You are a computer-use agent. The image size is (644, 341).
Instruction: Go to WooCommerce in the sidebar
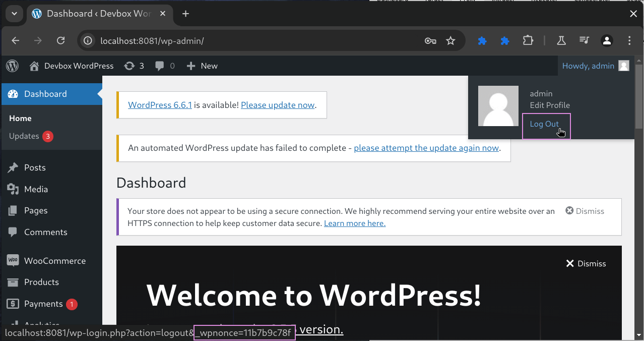(x=54, y=261)
